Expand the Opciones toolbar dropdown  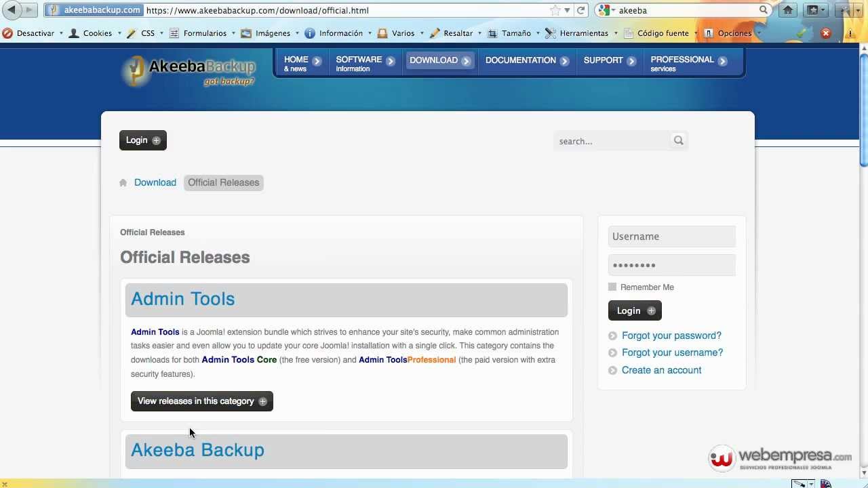[x=758, y=33]
